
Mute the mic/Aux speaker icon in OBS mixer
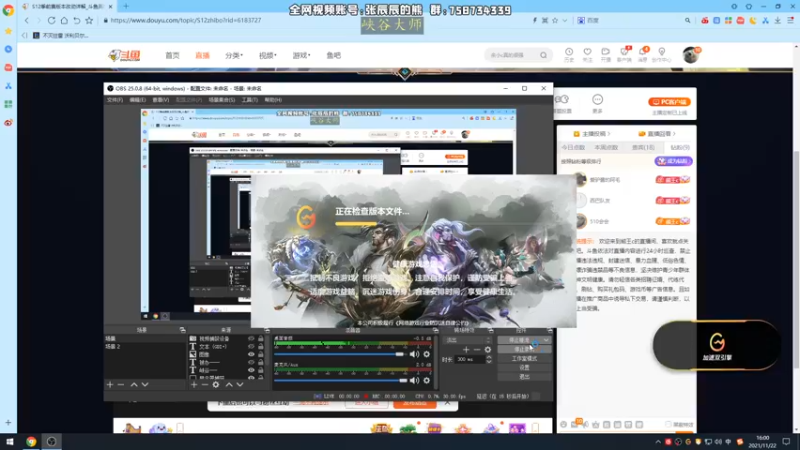tap(414, 380)
